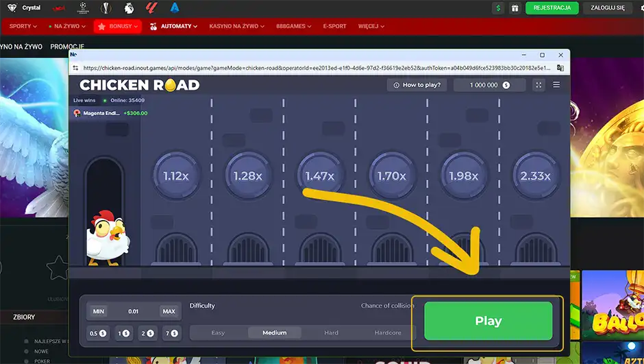Image resolution: width=644 pixels, height=364 pixels.
Task: Choose the 0.5 quick bet chip
Action: coord(98,333)
